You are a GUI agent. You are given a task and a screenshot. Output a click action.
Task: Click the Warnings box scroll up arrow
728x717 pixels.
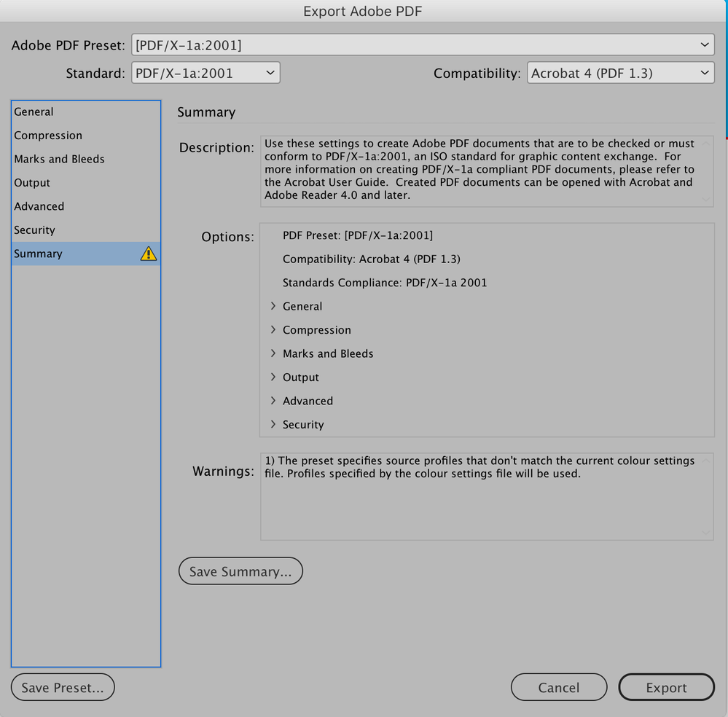point(705,461)
